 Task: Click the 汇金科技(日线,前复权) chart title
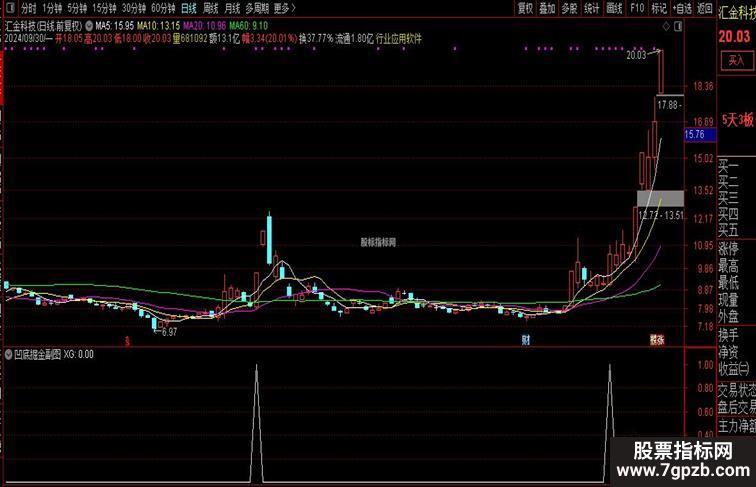(x=44, y=26)
